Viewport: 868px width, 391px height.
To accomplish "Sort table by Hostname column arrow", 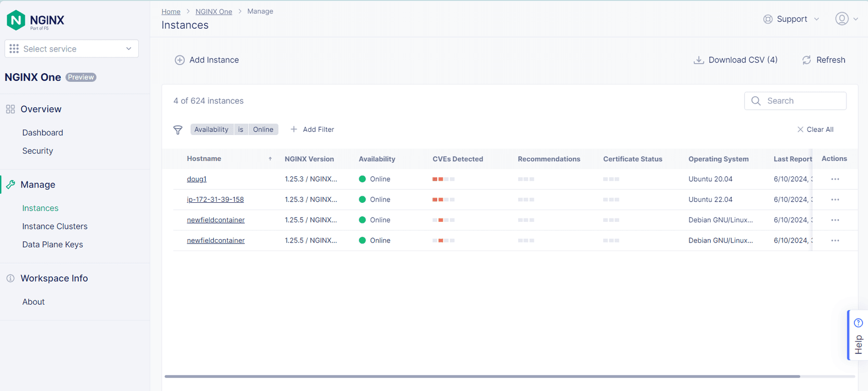I will tap(270, 159).
